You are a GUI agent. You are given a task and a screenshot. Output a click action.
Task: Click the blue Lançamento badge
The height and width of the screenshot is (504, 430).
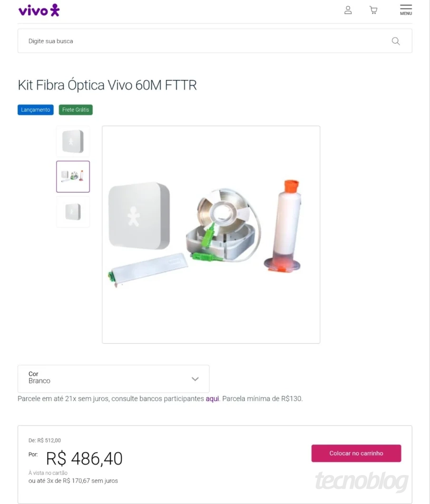click(x=35, y=110)
